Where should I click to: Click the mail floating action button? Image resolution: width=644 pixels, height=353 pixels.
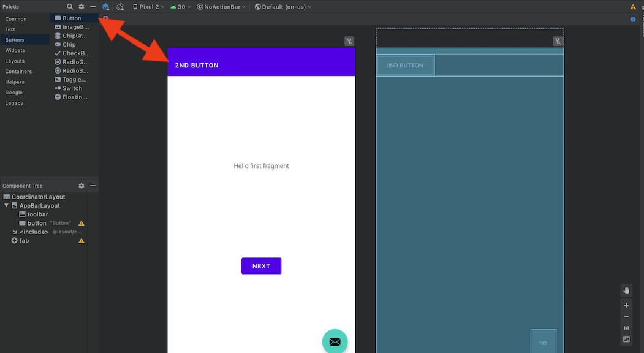coord(335,341)
